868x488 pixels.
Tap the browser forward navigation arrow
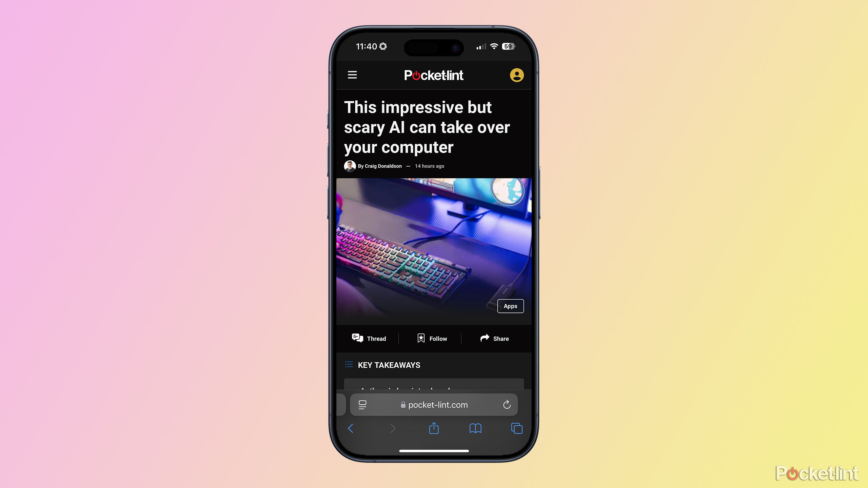[x=392, y=428]
